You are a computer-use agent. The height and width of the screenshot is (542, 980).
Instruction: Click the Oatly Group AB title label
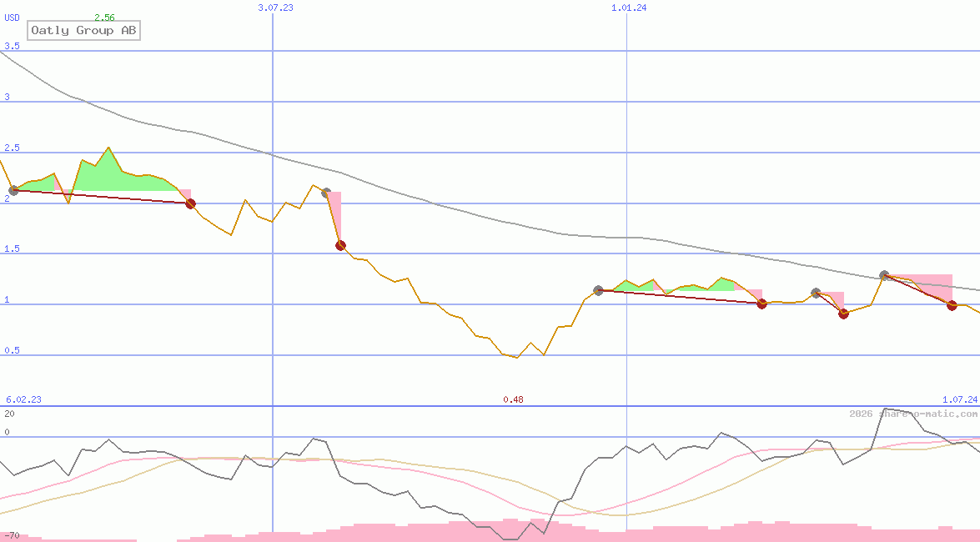coord(84,31)
